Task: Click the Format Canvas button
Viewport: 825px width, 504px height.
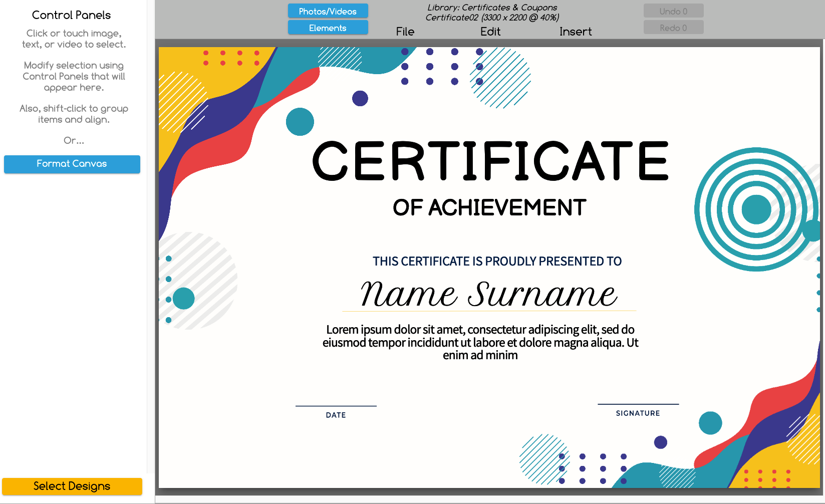Action: pyautogui.click(x=72, y=164)
